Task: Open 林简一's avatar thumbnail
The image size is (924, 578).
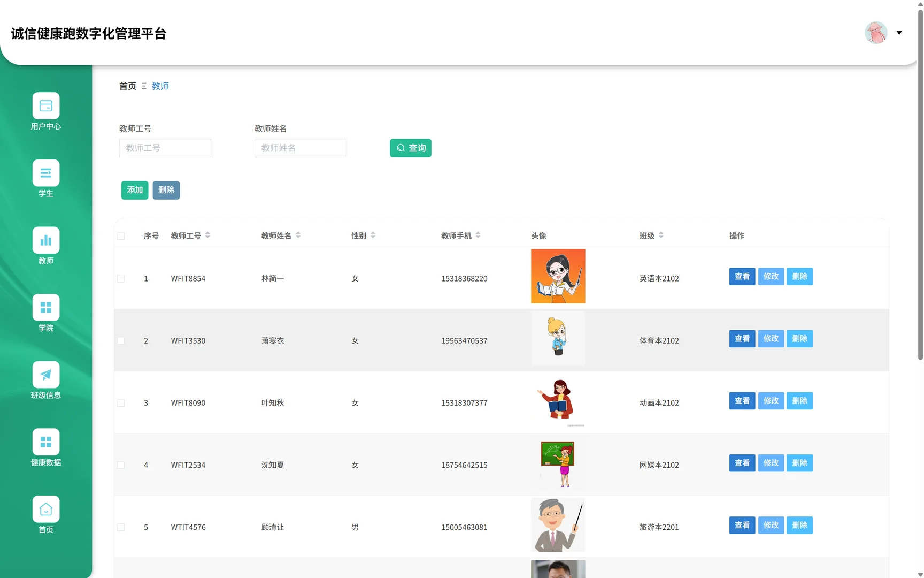Action: pyautogui.click(x=558, y=276)
